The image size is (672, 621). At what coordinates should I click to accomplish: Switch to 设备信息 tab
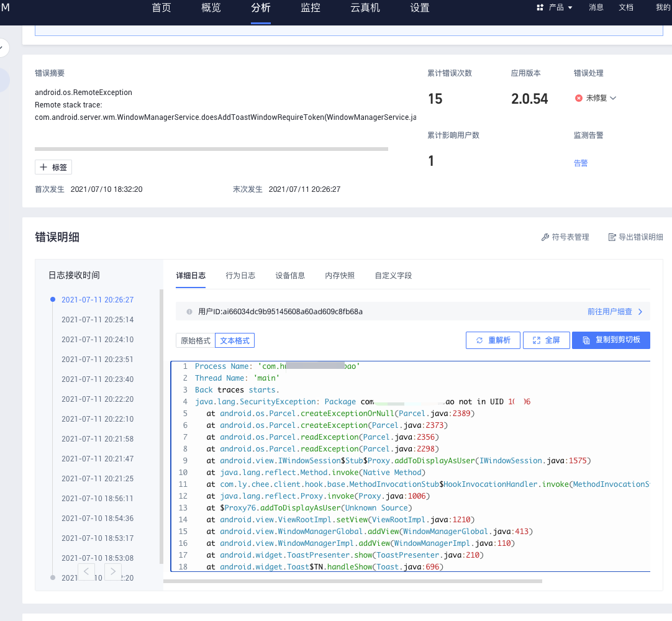pos(290,276)
